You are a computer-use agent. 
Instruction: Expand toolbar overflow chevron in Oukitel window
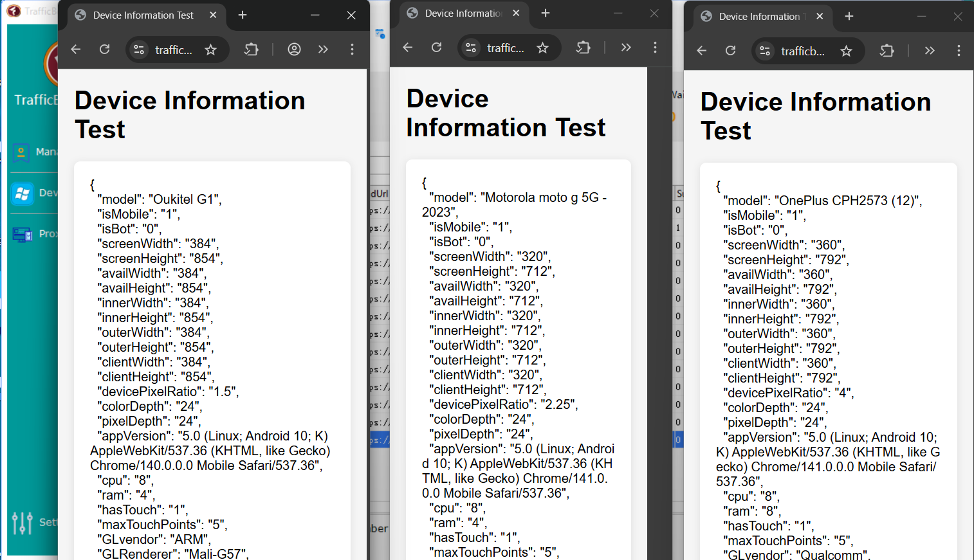(323, 50)
